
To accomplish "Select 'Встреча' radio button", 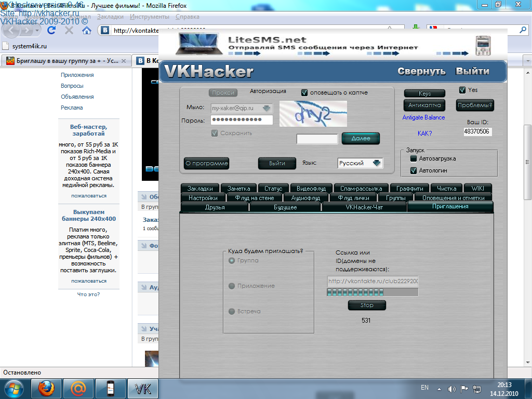I will click(x=232, y=312).
